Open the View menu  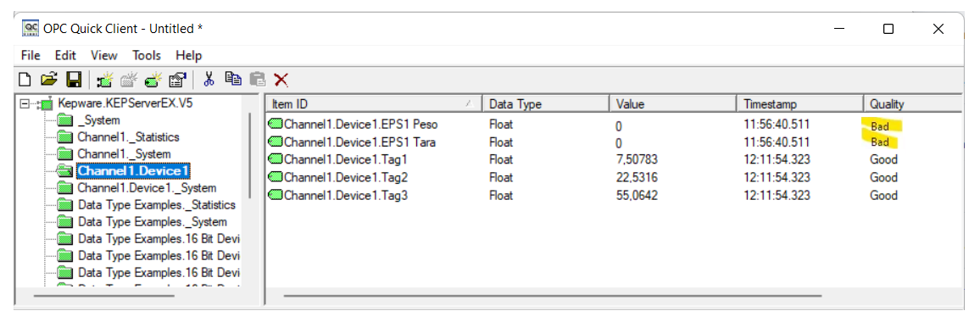[103, 55]
